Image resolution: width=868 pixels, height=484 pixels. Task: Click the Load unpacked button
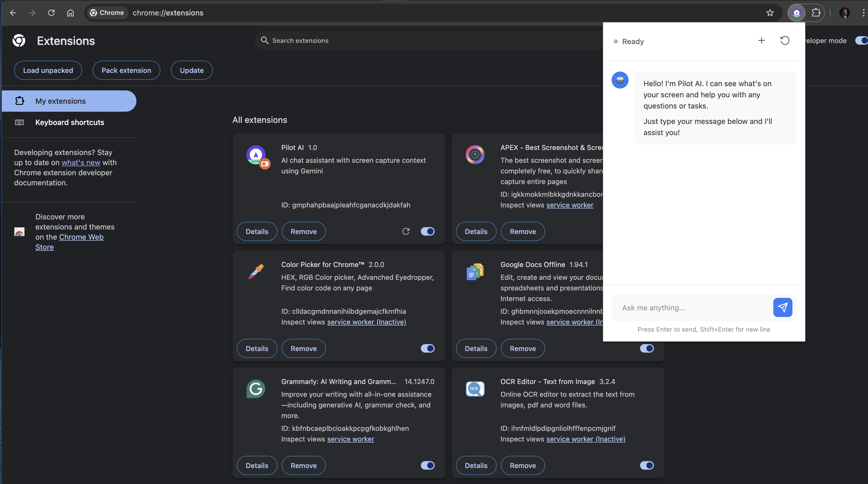pyautogui.click(x=48, y=70)
